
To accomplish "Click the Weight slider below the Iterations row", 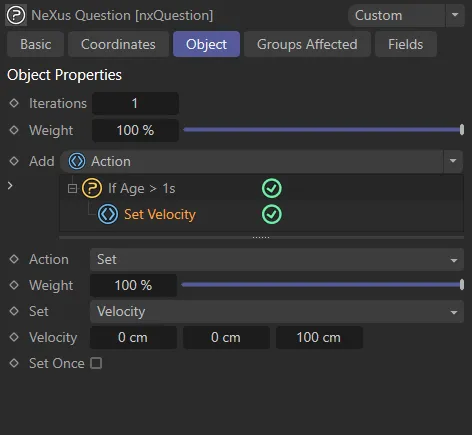I will pos(323,130).
